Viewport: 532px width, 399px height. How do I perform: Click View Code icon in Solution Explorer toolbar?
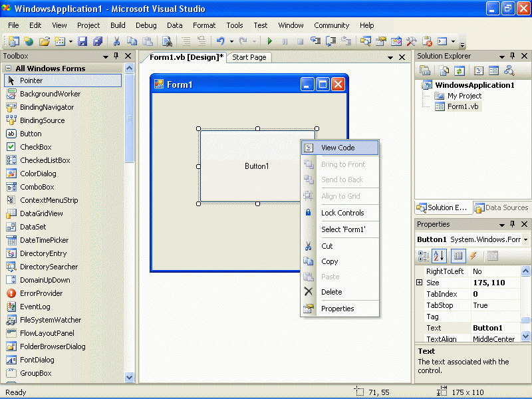tap(479, 70)
